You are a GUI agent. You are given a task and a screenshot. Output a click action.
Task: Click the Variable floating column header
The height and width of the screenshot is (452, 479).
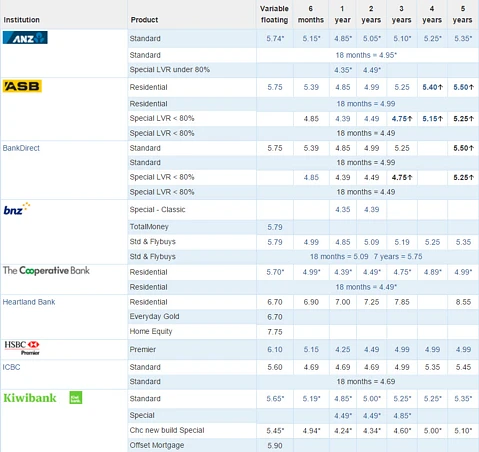274,14
